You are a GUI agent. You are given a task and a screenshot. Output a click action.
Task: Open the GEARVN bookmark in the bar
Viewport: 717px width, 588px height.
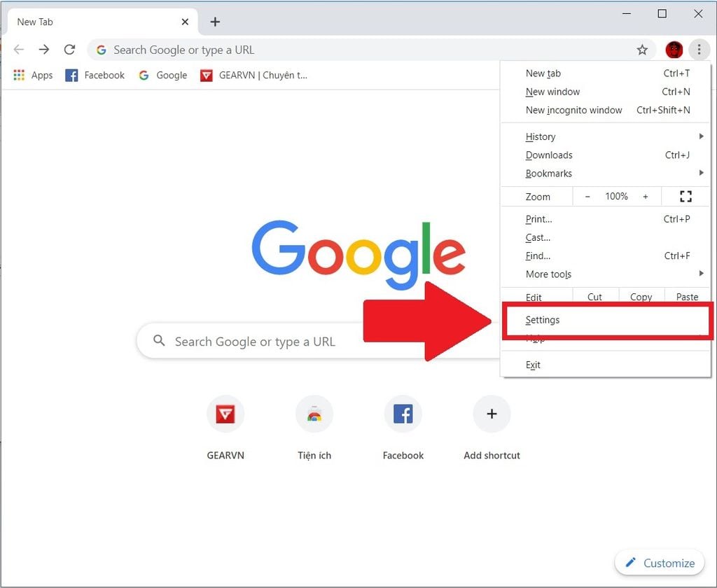coord(253,75)
